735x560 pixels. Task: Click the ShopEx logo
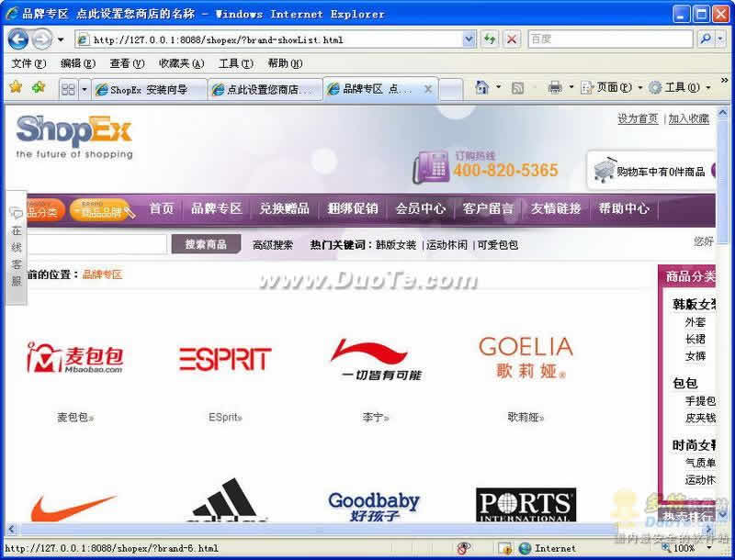point(74,137)
